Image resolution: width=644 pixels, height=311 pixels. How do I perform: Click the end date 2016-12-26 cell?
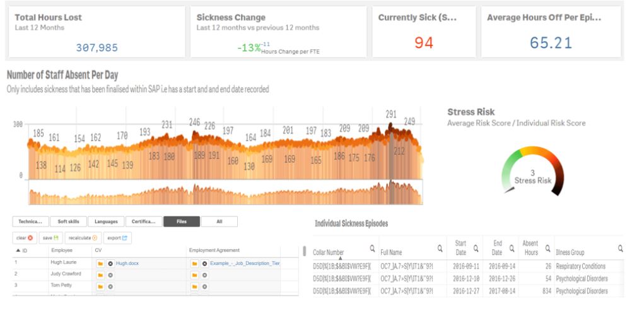[x=501, y=279]
